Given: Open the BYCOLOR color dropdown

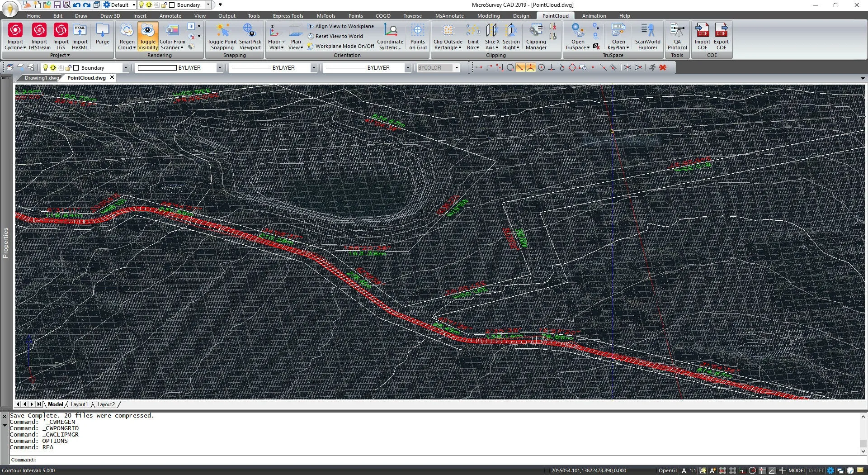Looking at the screenshot, I should [x=457, y=67].
